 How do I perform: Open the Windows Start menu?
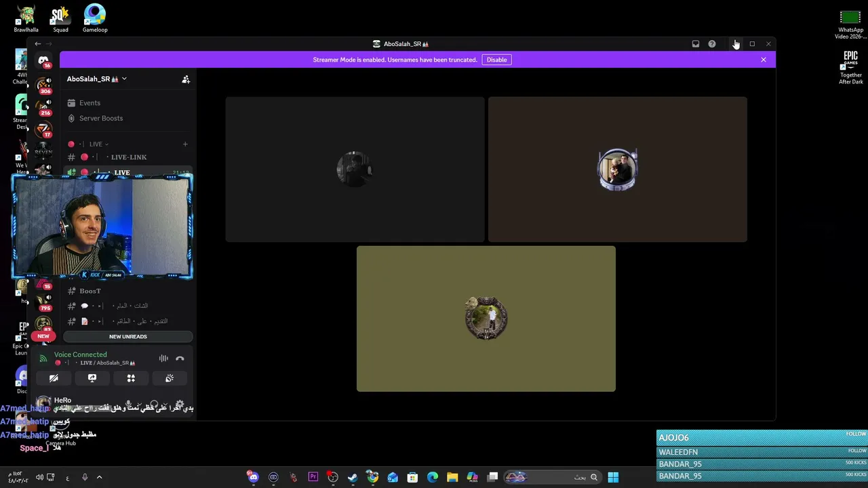613,477
